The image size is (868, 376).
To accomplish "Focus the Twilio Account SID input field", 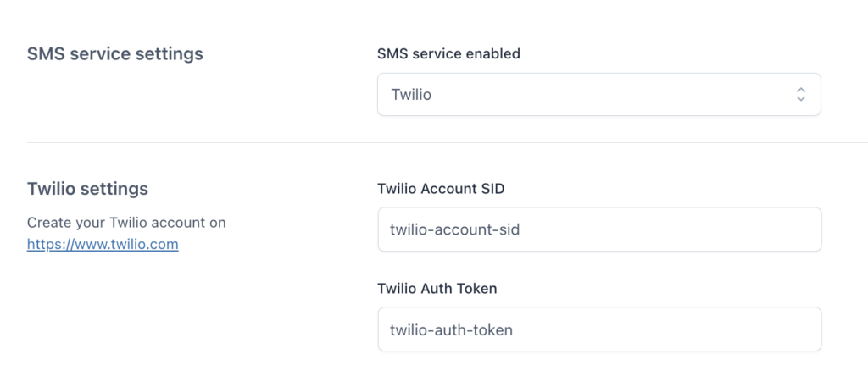I will (598, 229).
